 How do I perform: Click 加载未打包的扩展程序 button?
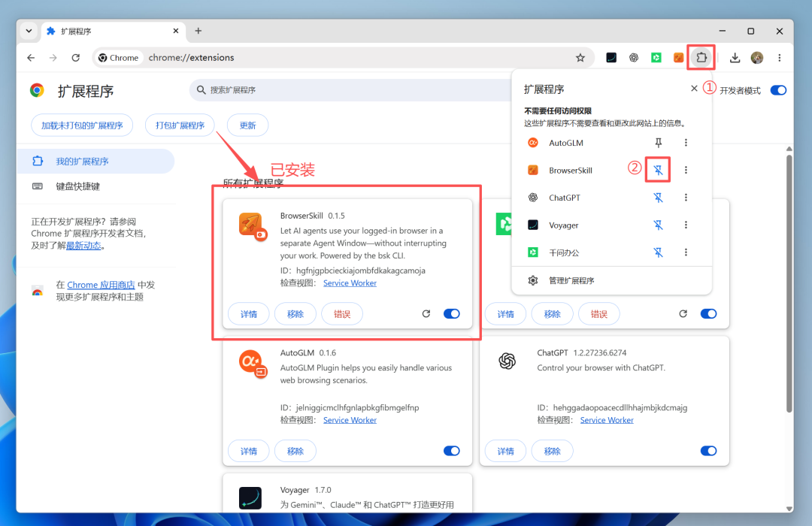click(82, 125)
